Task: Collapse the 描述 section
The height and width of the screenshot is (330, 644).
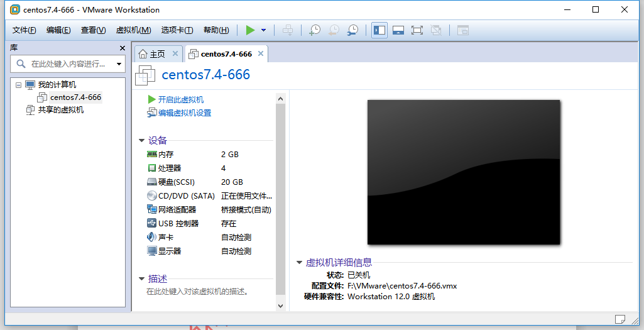Action: point(142,279)
